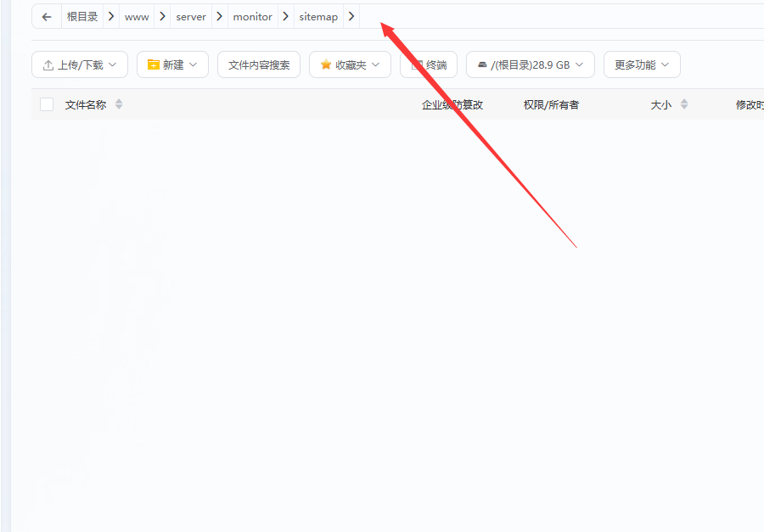This screenshot has height=532, width=764.
Task: Click the upload icon next to 上传/下载
Action: [x=48, y=64]
